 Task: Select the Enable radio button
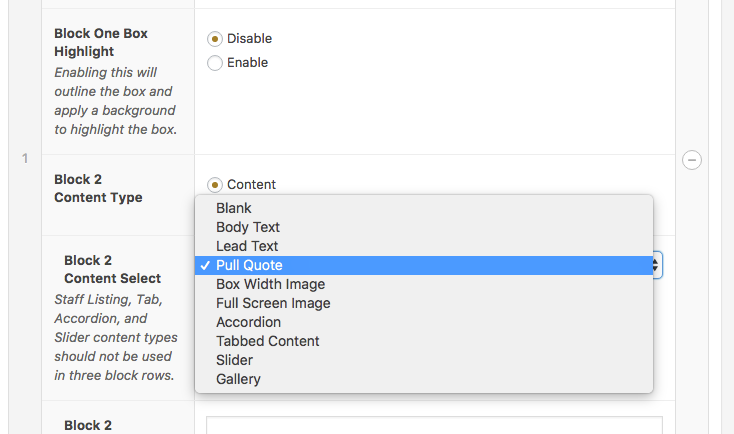[x=215, y=63]
